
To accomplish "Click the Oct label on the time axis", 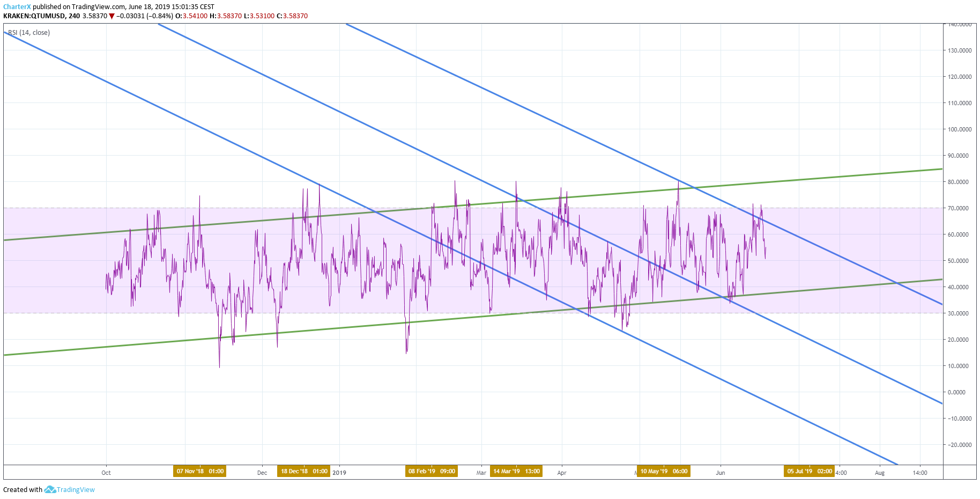I will point(106,473).
